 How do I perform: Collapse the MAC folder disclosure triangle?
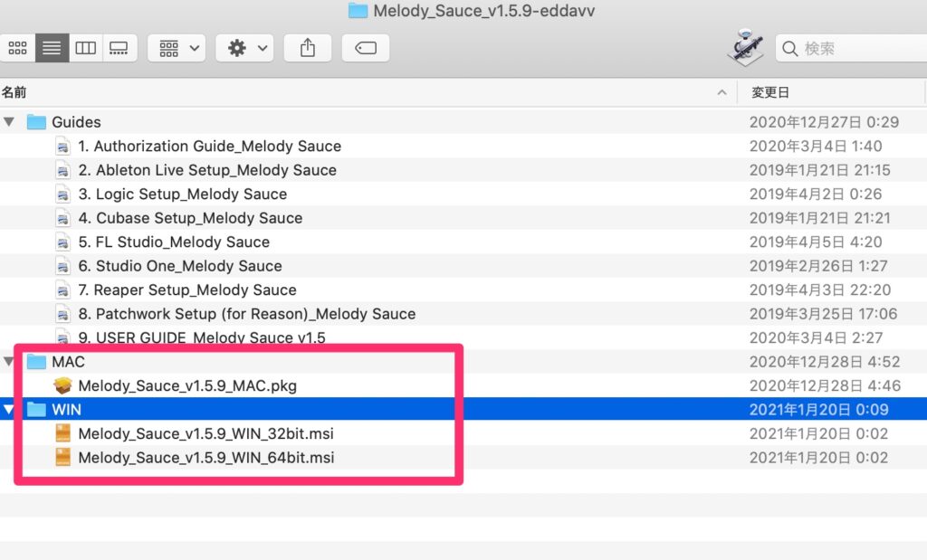click(10, 362)
